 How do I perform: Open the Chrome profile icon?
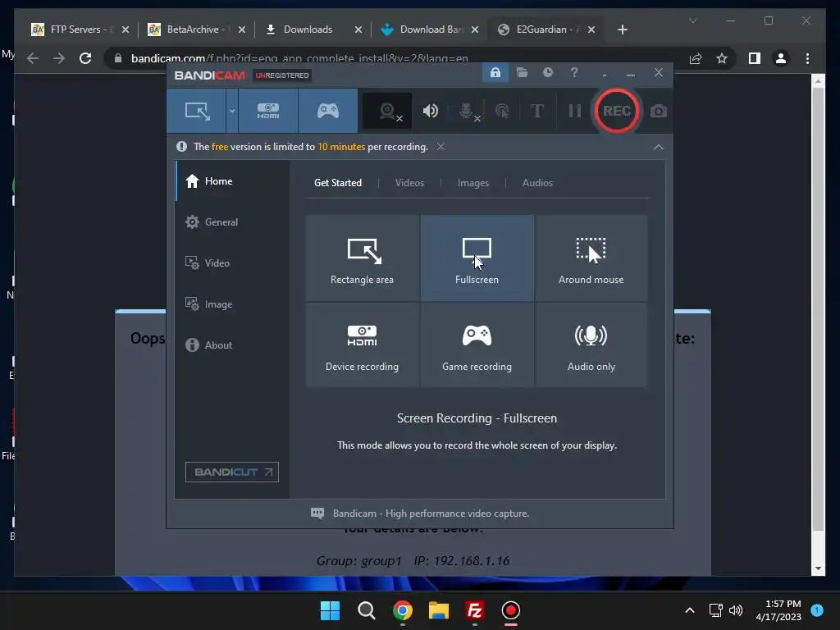pyautogui.click(x=781, y=58)
